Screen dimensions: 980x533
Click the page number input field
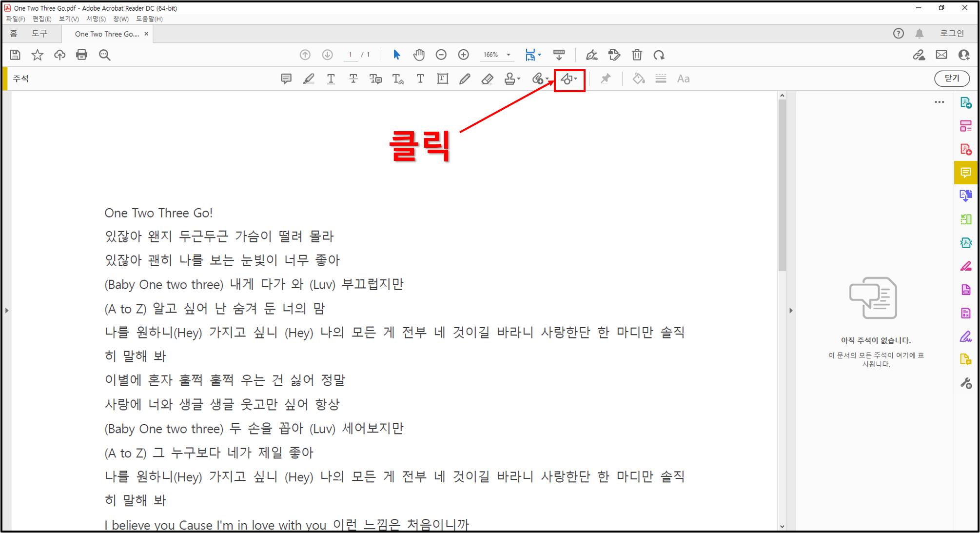[x=351, y=55]
